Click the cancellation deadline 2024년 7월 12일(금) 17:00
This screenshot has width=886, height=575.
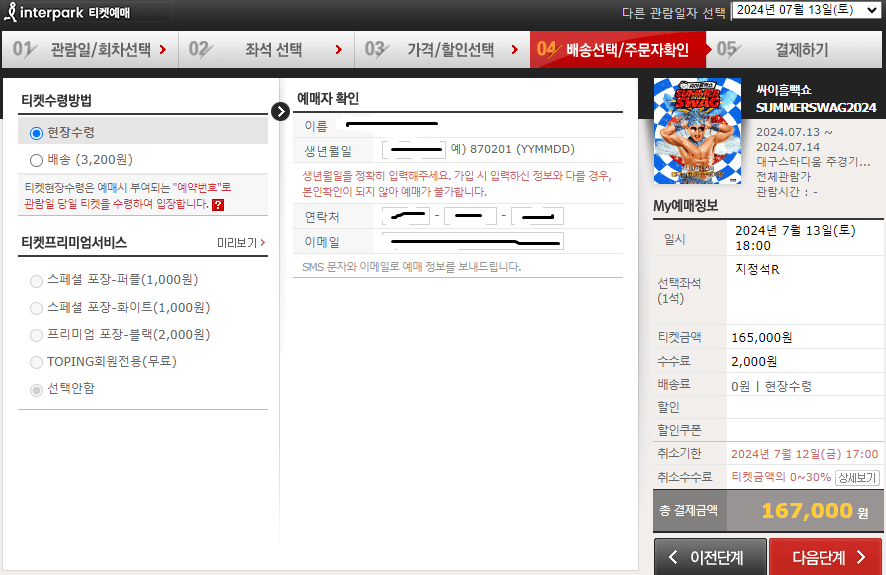click(805, 454)
